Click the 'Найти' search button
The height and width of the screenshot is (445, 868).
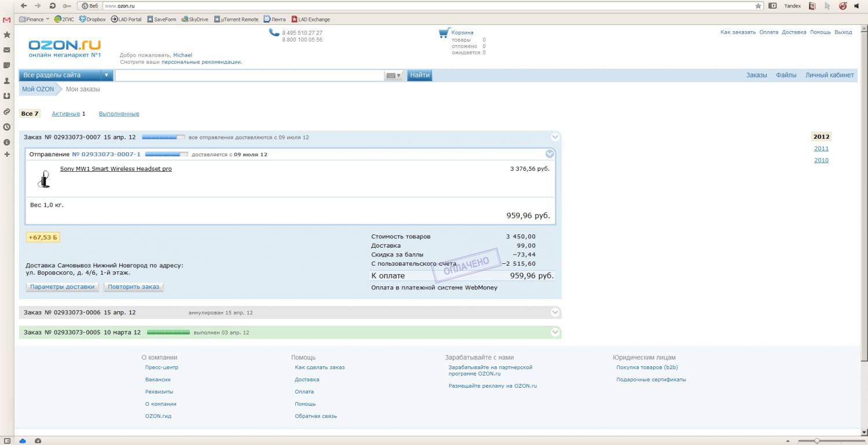(420, 75)
